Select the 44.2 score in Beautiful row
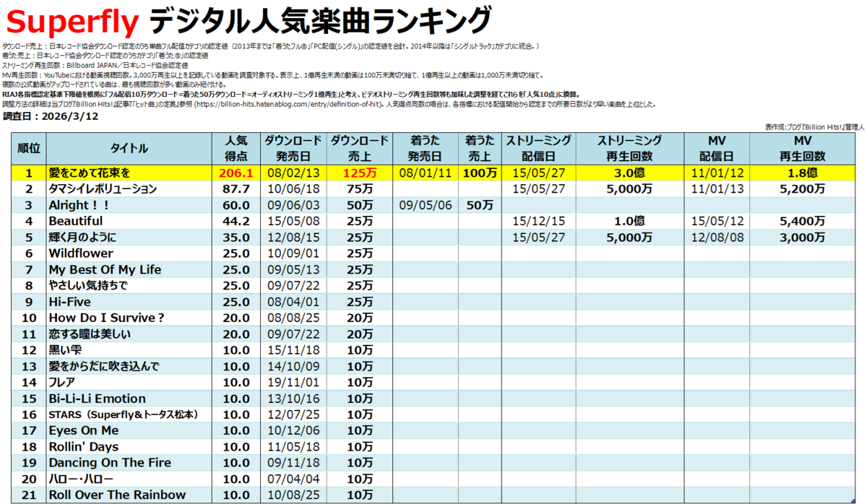Screen dimensions: 867x504 click(237, 221)
